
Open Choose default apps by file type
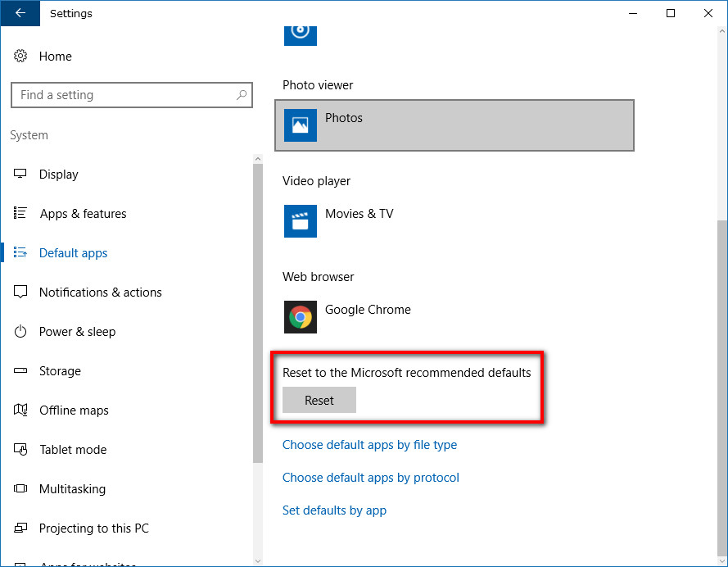click(369, 444)
